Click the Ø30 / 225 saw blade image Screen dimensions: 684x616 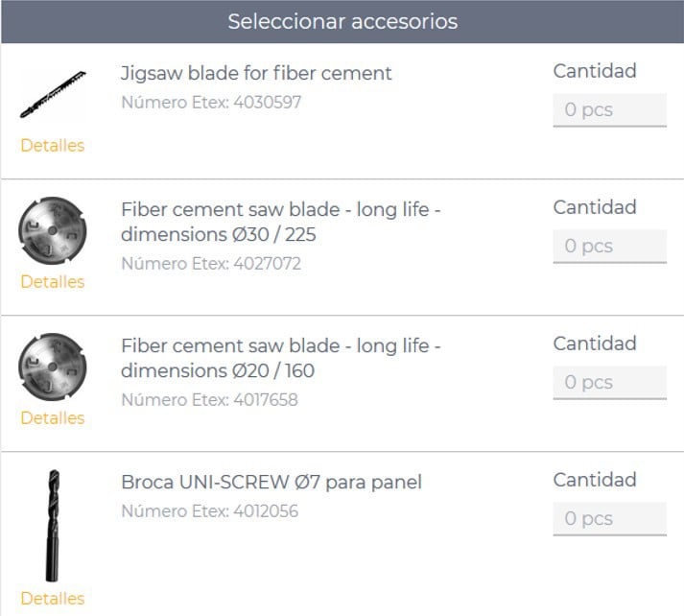[53, 232]
